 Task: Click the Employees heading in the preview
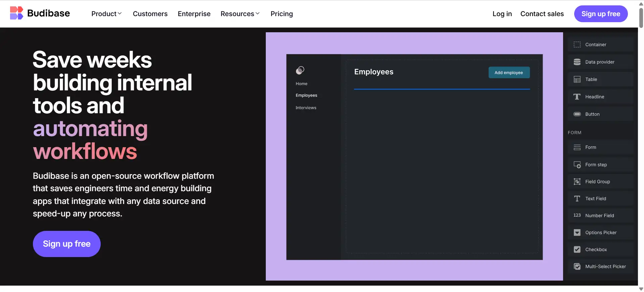tap(374, 72)
